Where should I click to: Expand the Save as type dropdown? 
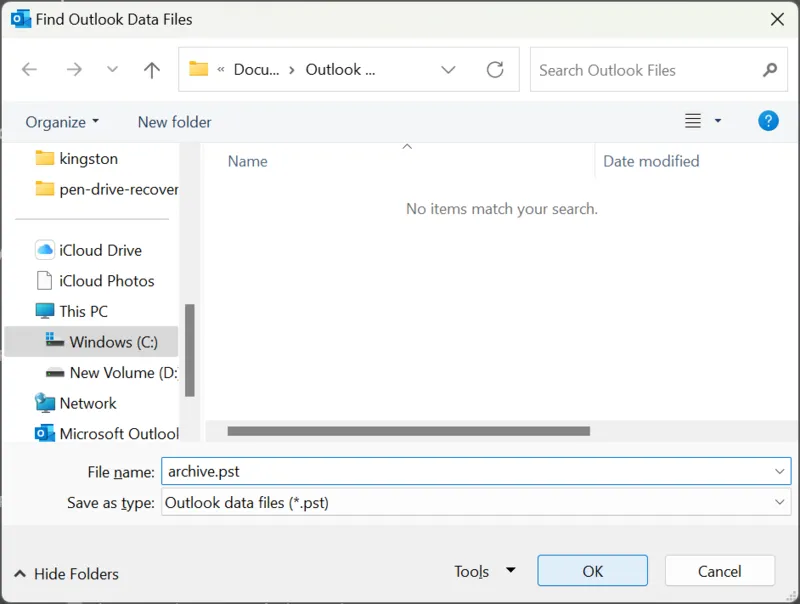pos(780,503)
